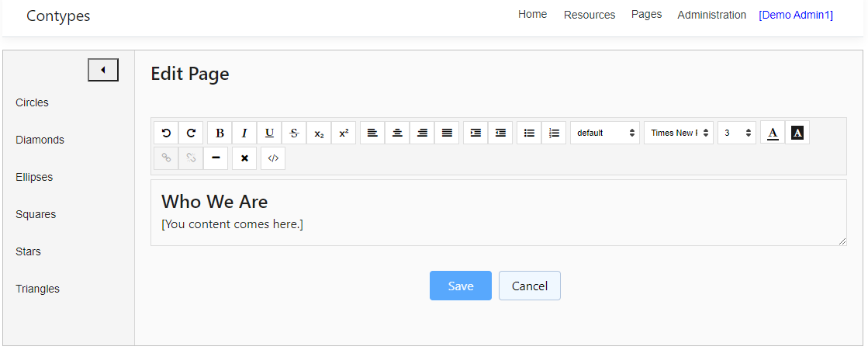Open the Administration menu
Viewport: 868px width, 350px height.
click(711, 15)
